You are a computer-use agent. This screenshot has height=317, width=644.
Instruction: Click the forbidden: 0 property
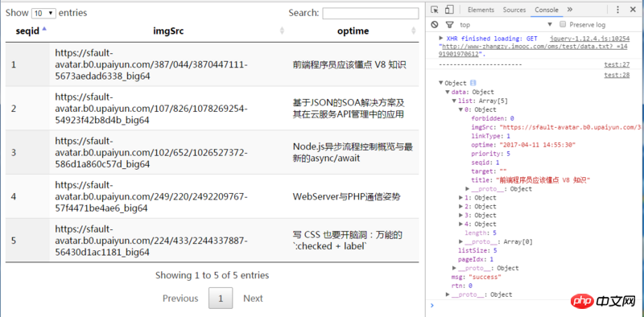tap(493, 118)
